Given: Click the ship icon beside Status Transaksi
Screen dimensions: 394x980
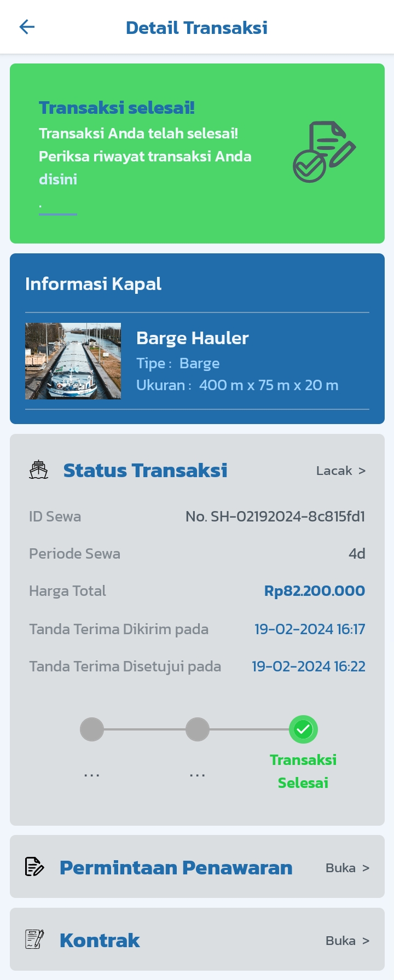Looking at the screenshot, I should [x=39, y=470].
